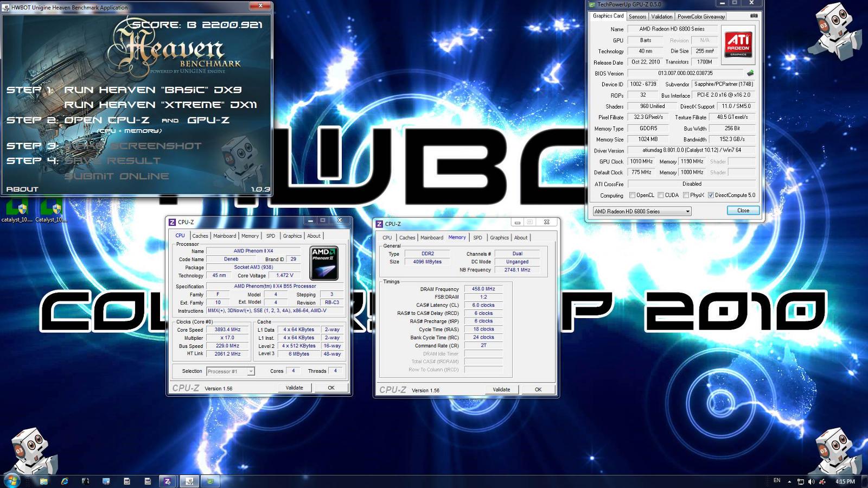Image resolution: width=868 pixels, height=488 pixels.
Task: Click the fourth pinned taskbar icon after Internet Explorer
Action: pyautogui.click(x=148, y=481)
